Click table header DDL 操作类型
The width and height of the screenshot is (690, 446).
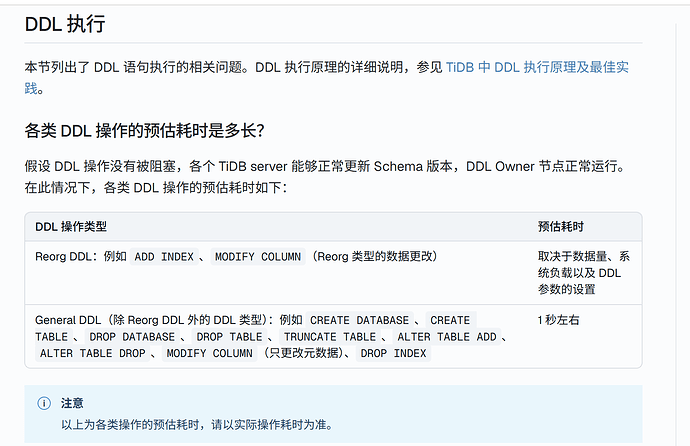(71, 227)
